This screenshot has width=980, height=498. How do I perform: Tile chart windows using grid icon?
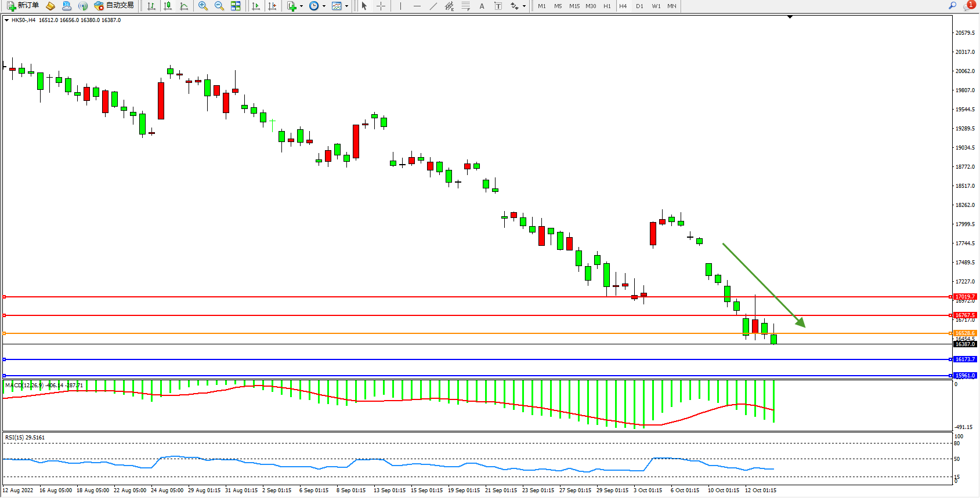[236, 6]
